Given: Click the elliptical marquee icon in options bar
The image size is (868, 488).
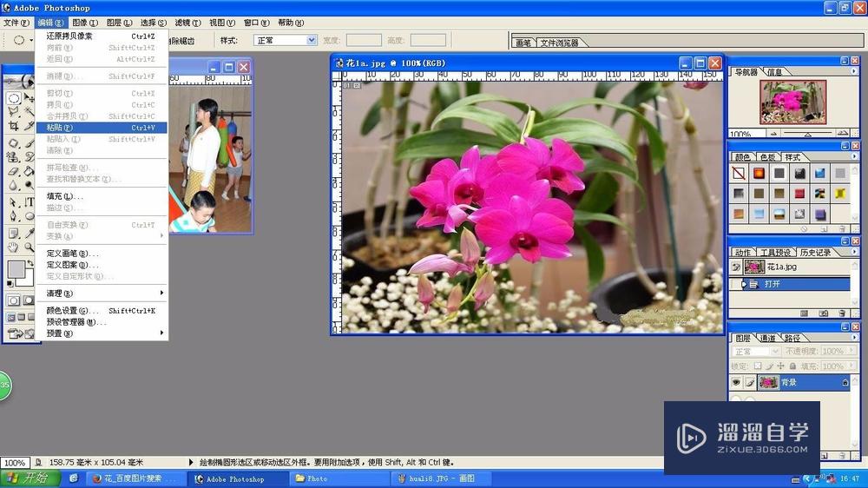Looking at the screenshot, I should (x=19, y=40).
